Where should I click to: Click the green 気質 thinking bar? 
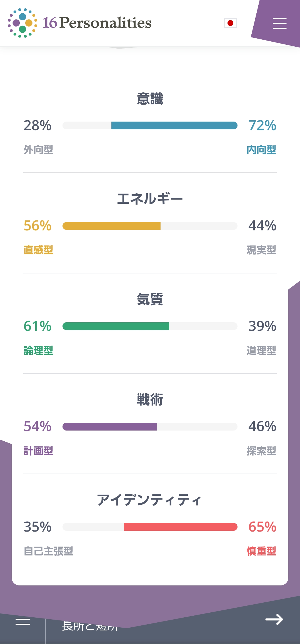pos(116,326)
